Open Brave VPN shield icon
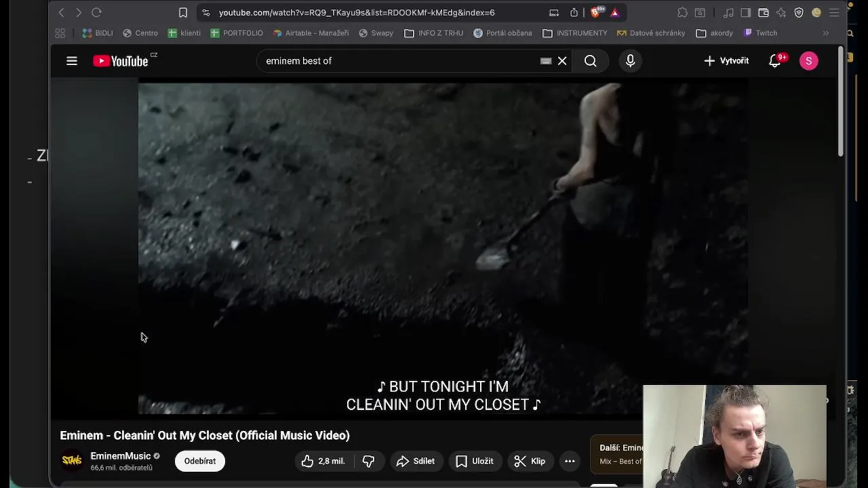868x488 pixels. 799,12
